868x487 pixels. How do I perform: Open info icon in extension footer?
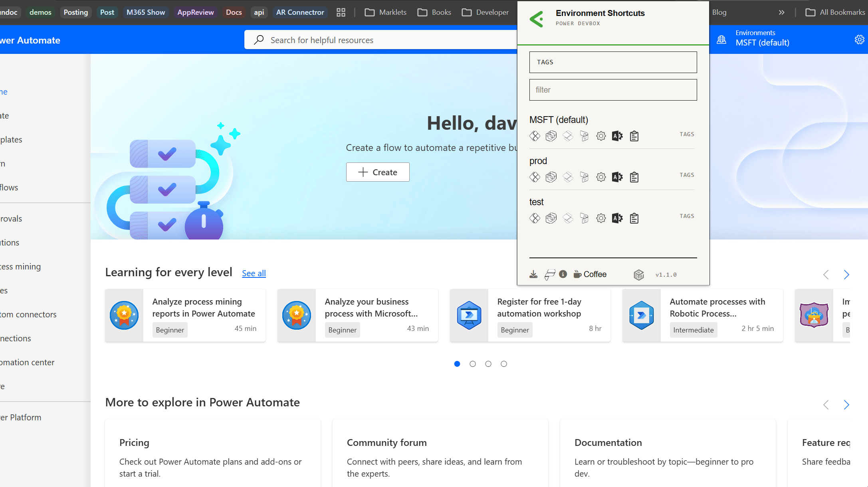click(563, 274)
